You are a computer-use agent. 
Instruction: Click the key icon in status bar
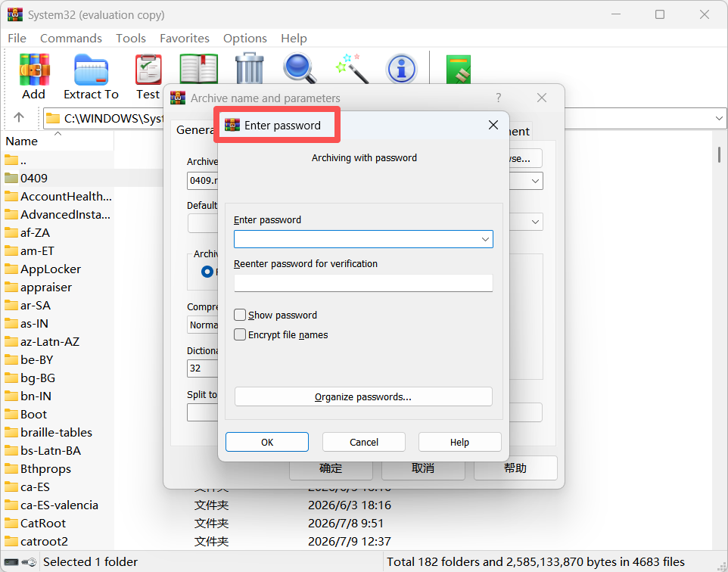[x=29, y=562]
